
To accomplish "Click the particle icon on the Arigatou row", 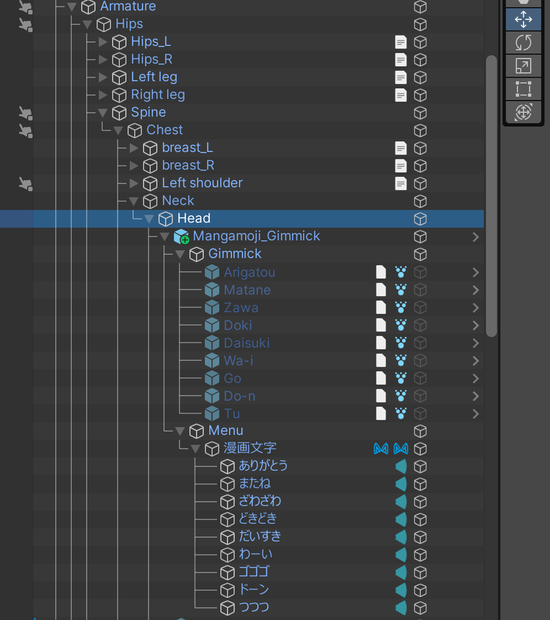I will [x=401, y=272].
